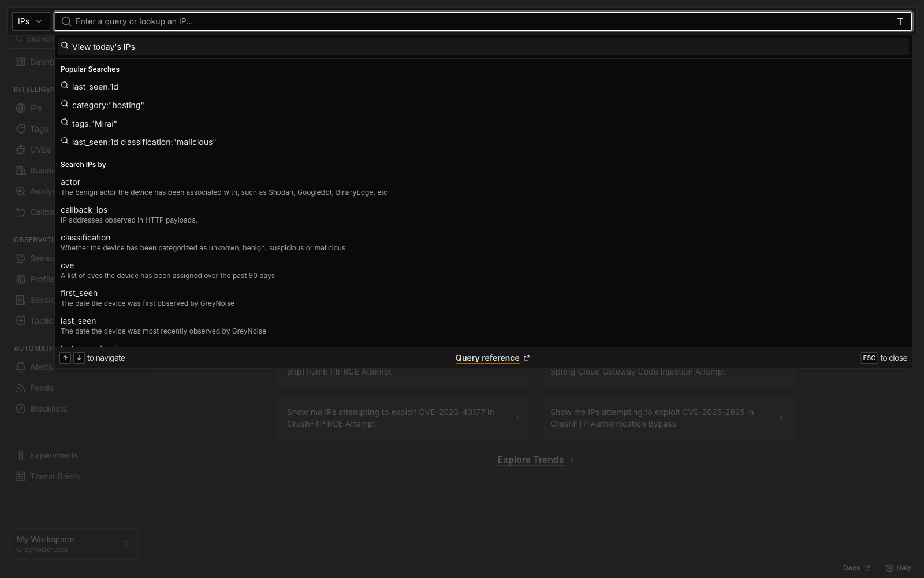Choose popular search last_seen:1d

483,87
